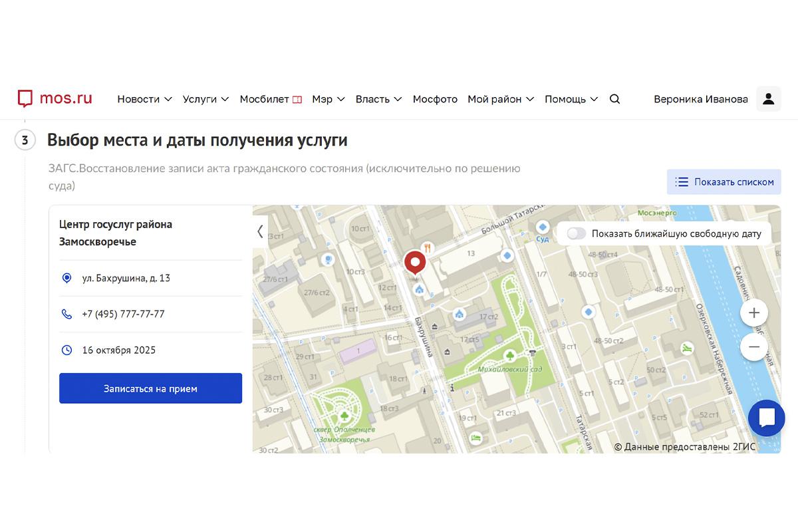
Task: Select the red map marker pin
Action: 414,262
